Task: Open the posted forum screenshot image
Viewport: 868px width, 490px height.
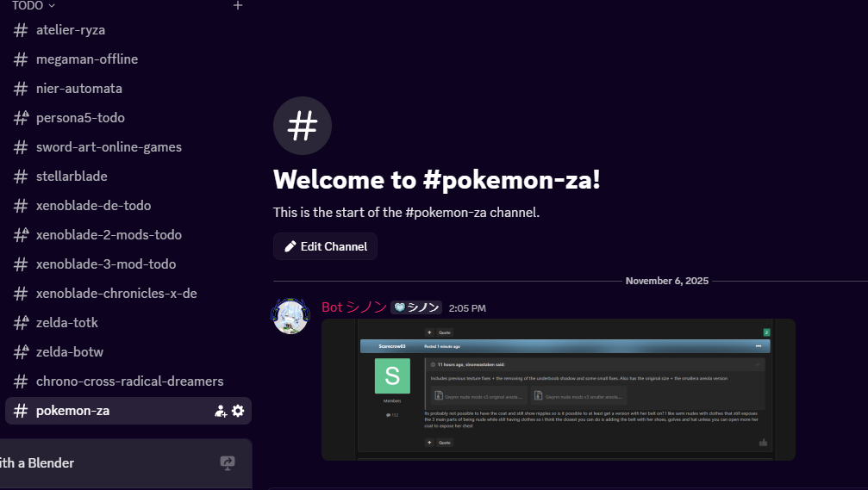Action: 558,390
